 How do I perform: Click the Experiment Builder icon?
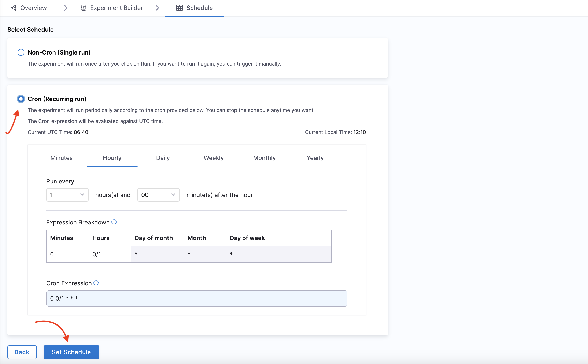pyautogui.click(x=83, y=8)
